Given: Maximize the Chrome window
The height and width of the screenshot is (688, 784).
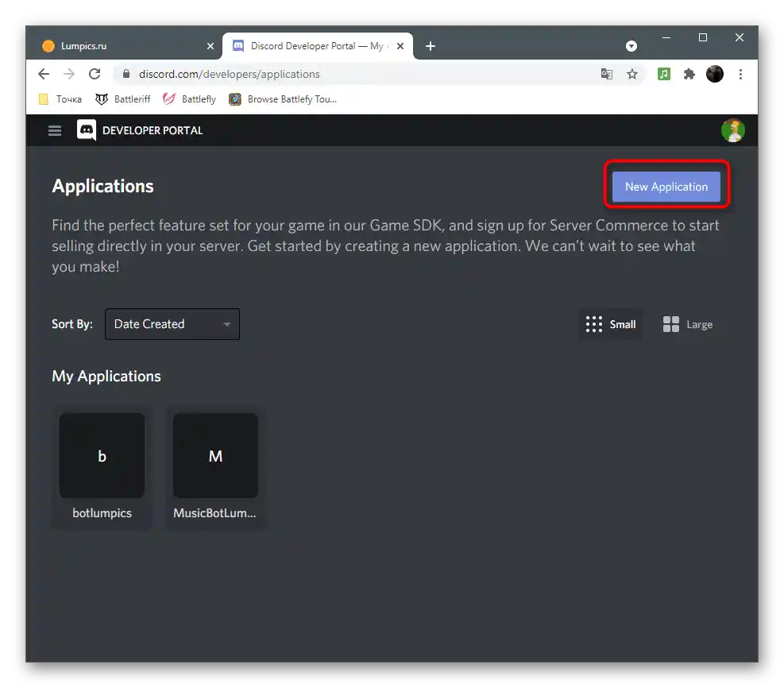Looking at the screenshot, I should point(702,37).
